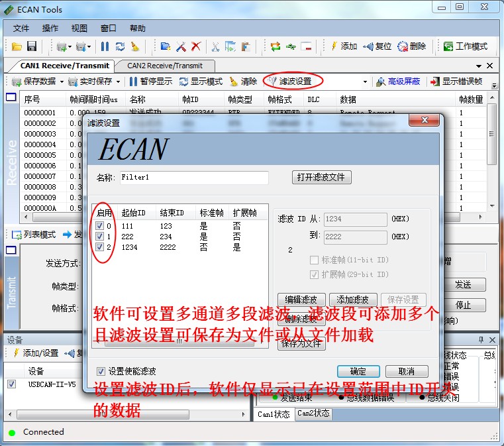Toggle 设置使能滤波 enable filter checkbox

[x=101, y=371]
